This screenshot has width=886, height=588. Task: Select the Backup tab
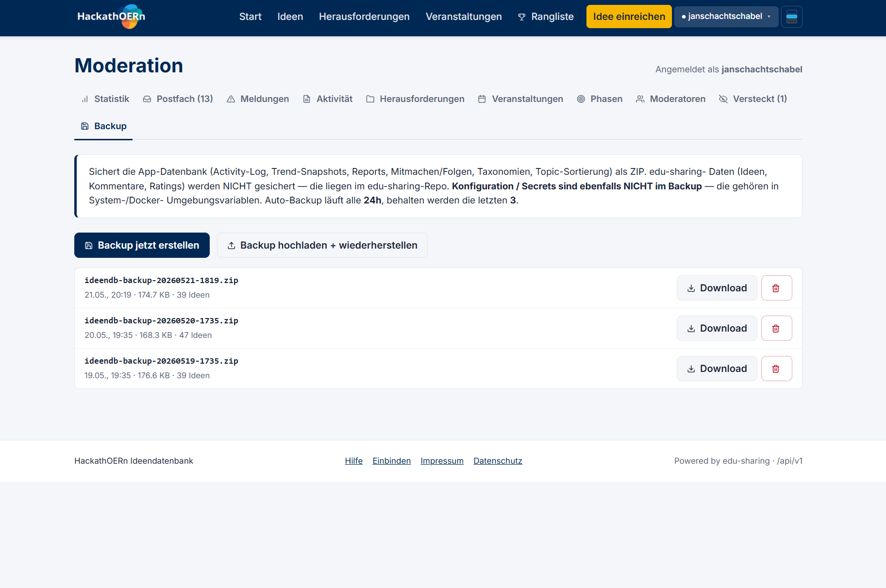103,126
